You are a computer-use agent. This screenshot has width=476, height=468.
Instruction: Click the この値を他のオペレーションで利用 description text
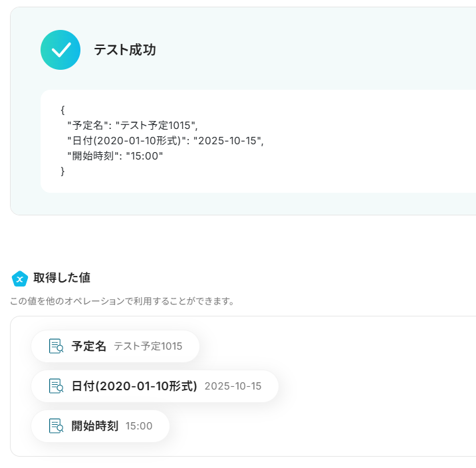click(122, 301)
